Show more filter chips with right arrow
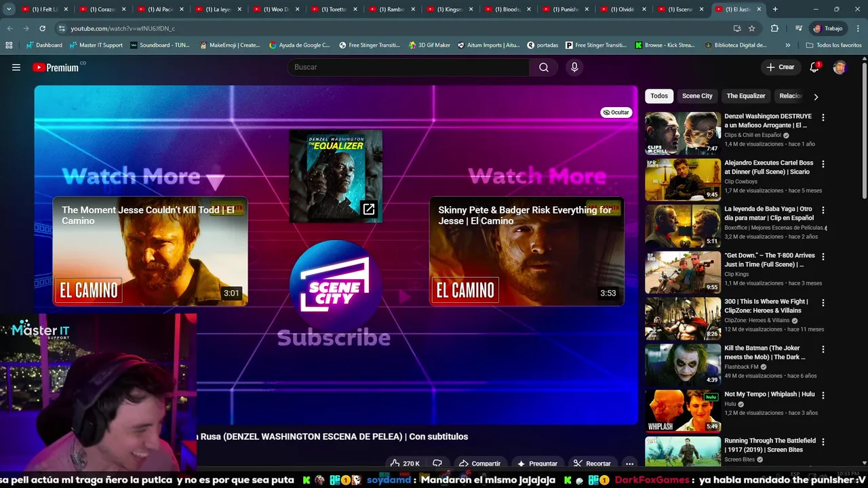 click(816, 96)
